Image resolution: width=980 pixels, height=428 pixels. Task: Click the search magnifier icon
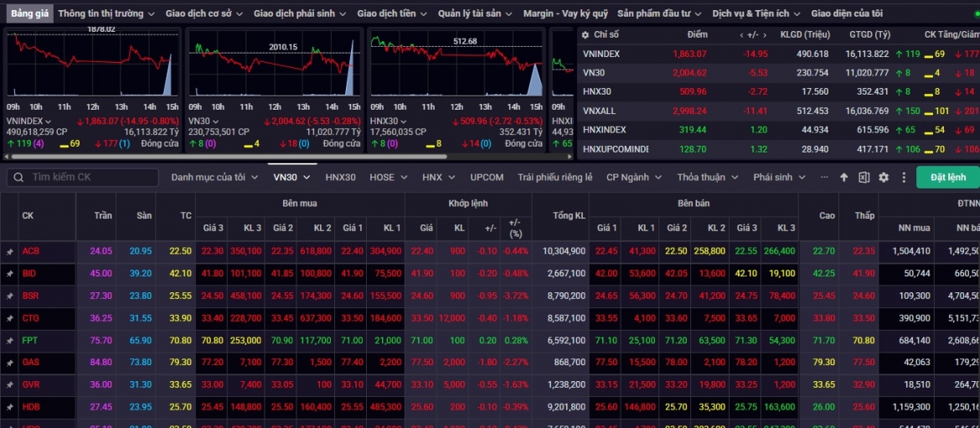[18, 178]
